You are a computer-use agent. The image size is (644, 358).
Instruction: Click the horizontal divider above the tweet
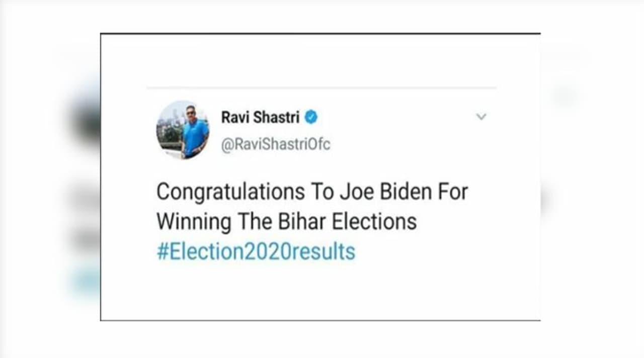(x=322, y=88)
